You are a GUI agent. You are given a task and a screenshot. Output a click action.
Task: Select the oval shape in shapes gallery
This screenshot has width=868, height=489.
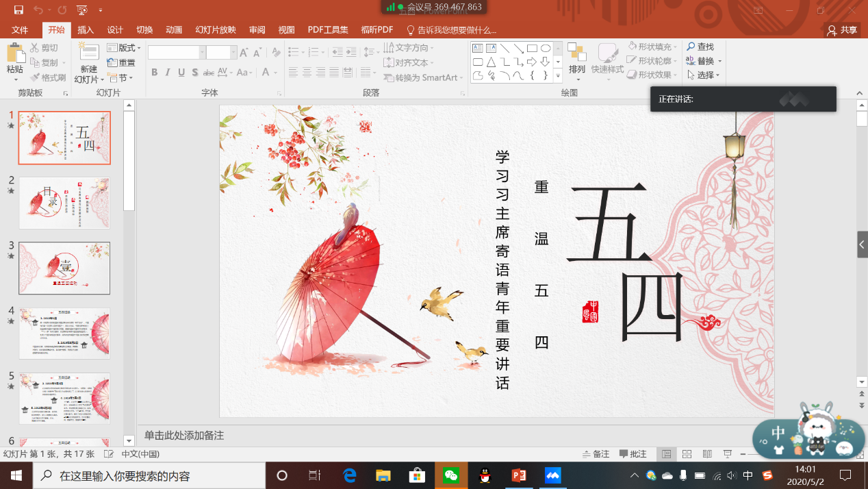coord(546,49)
